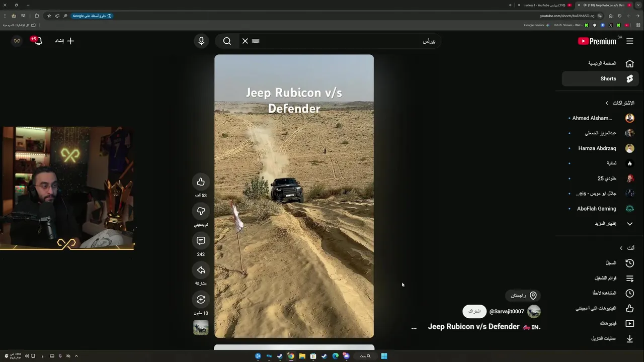The width and height of the screenshot is (644, 362).
Task: Open the كل الإشارات المرجعية bookmarks folder
Action: 19,25
